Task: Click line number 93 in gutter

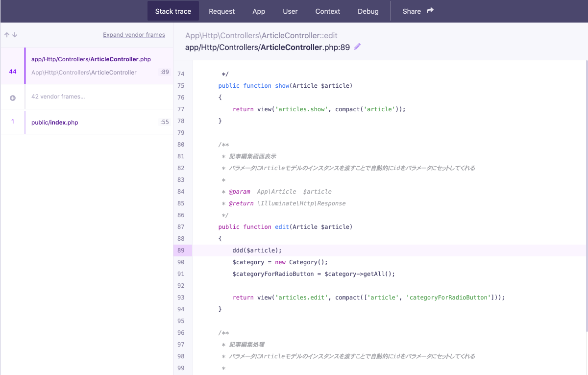Action: pyautogui.click(x=181, y=298)
